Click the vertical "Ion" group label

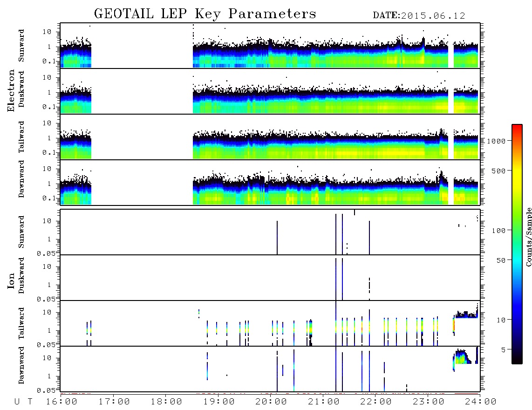click(11, 280)
